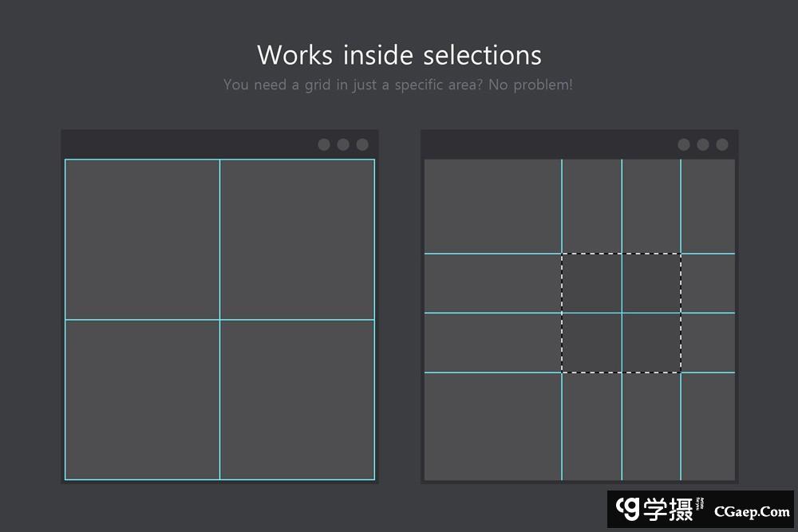Click the last dot in right window's title bar
The image size is (798, 532).
tap(722, 144)
